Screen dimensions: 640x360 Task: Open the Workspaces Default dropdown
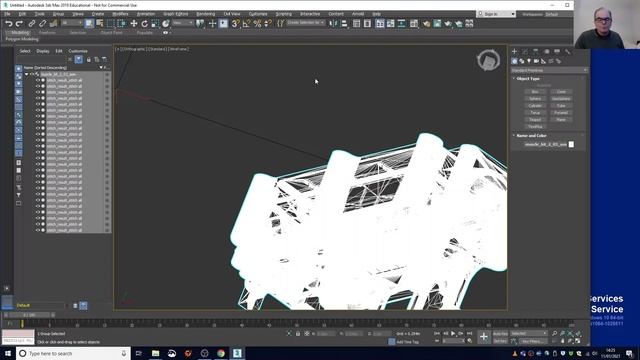[x=551, y=14]
